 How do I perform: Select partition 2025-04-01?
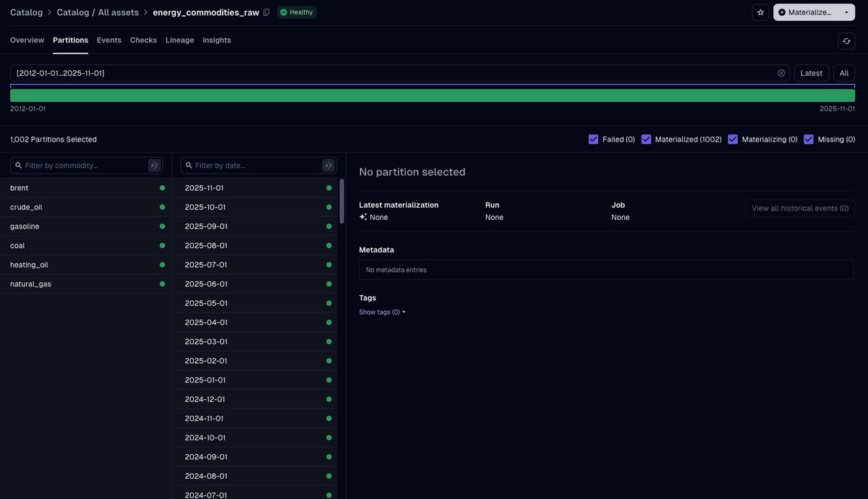[x=255, y=323]
